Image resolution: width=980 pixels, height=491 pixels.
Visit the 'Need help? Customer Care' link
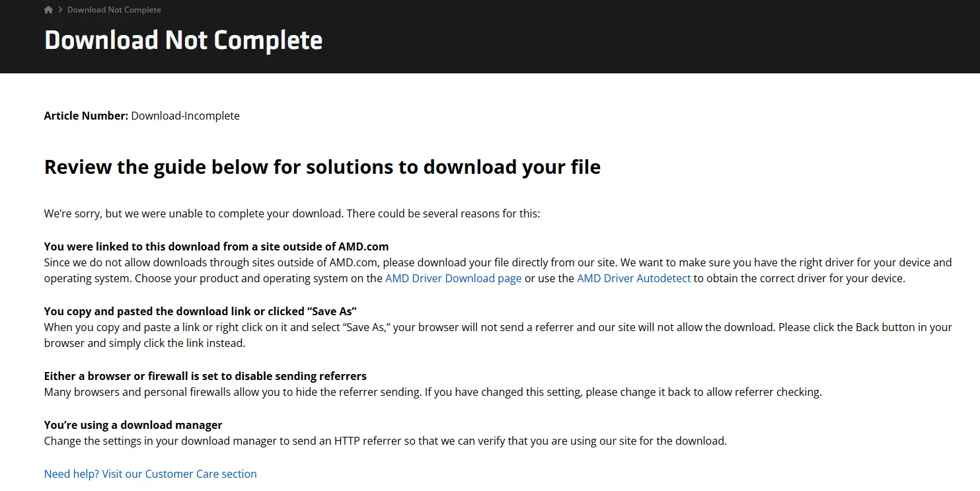pos(151,474)
